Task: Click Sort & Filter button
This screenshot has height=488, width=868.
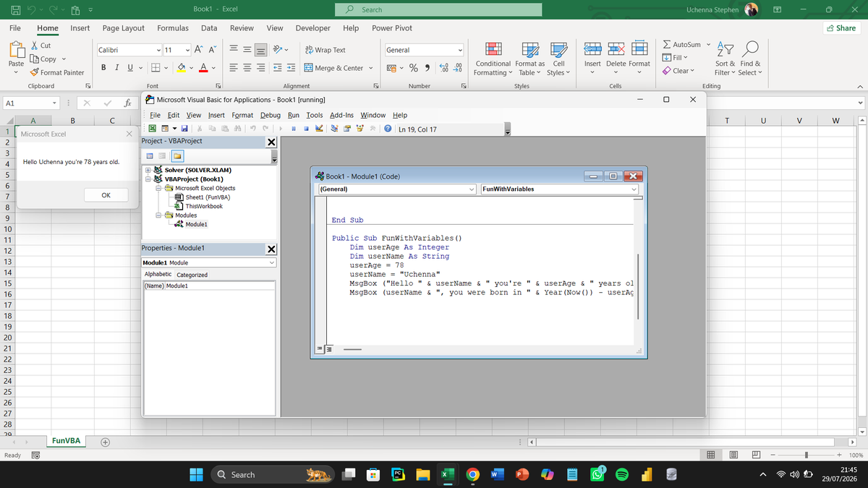Action: 726,58
